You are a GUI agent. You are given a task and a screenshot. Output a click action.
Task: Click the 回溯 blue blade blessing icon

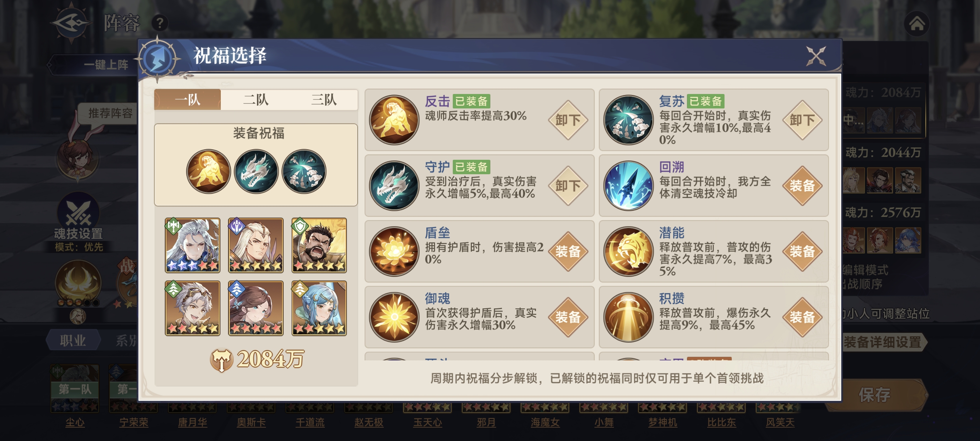628,186
